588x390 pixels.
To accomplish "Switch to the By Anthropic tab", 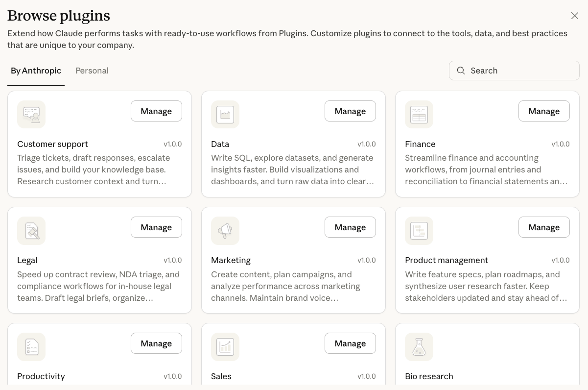I will pos(36,71).
